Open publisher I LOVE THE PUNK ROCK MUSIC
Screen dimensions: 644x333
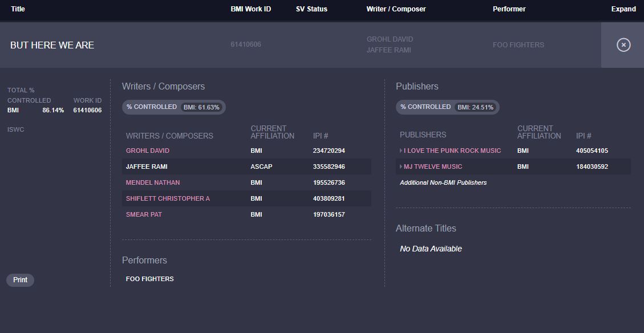tap(452, 151)
